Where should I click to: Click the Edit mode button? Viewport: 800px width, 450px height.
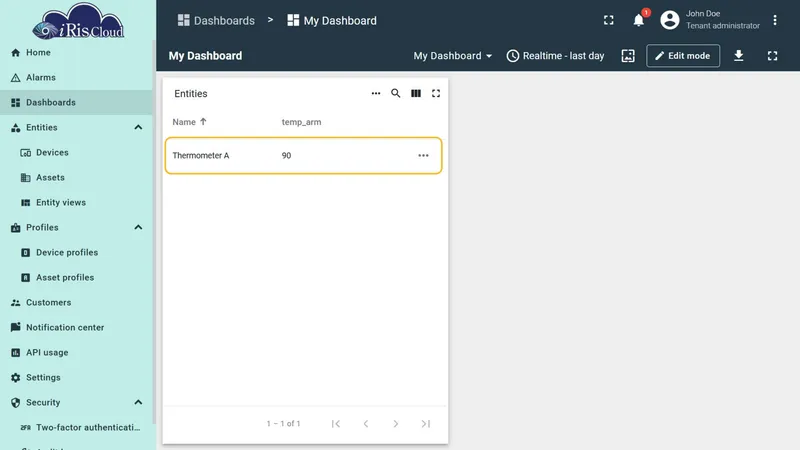[x=683, y=56]
